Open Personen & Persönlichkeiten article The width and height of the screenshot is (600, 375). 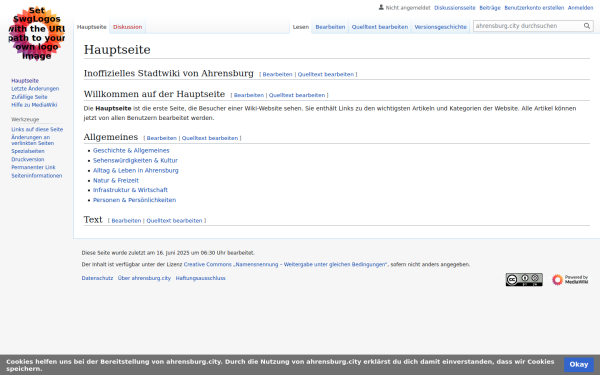(135, 200)
